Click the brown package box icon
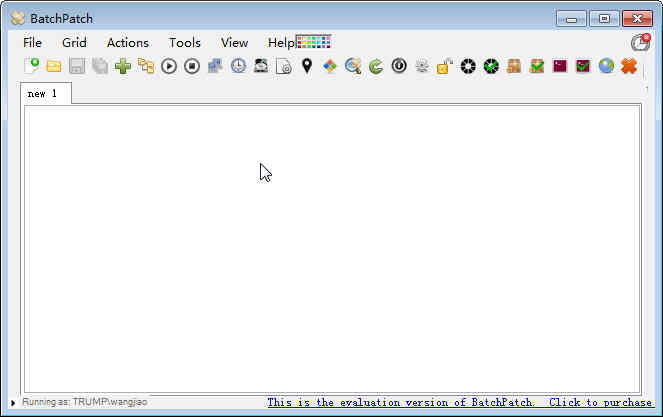 (x=514, y=66)
